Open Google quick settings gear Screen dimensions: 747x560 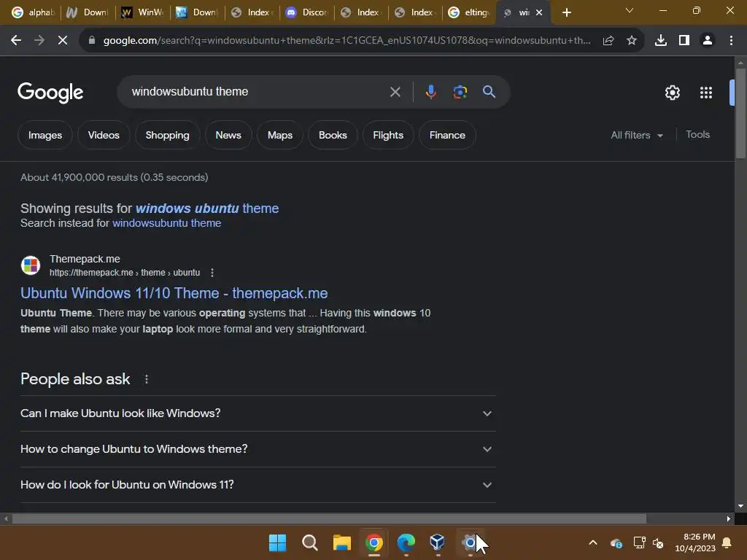coord(672,93)
